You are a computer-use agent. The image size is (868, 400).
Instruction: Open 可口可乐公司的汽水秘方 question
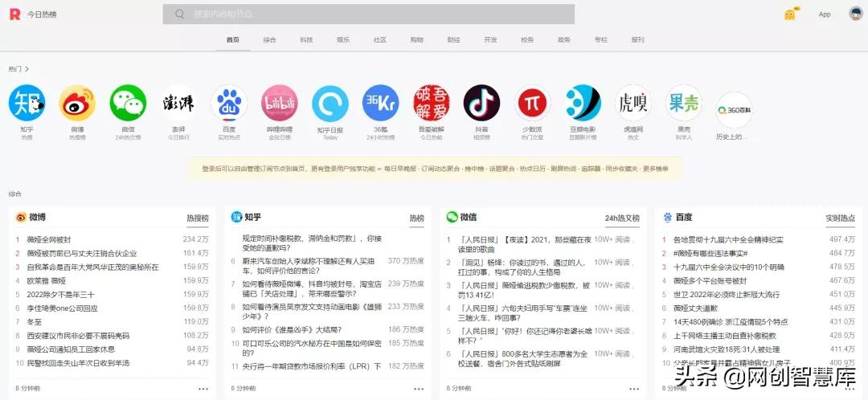click(x=312, y=348)
